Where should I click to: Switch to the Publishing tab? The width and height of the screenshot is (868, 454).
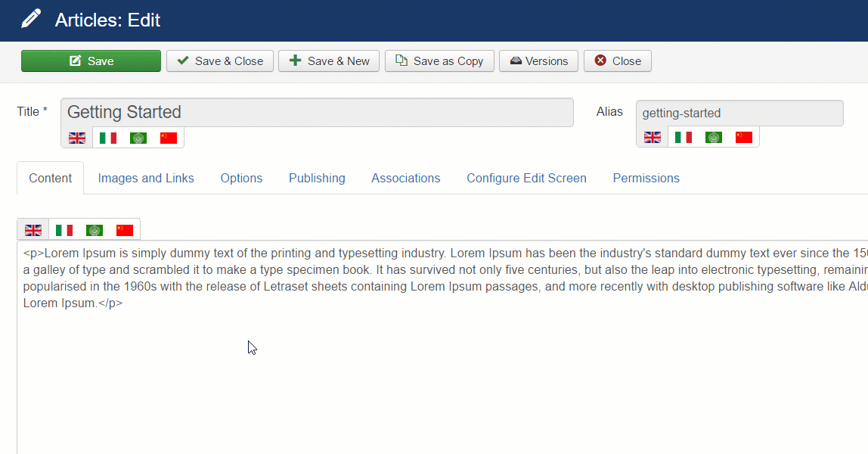(317, 179)
